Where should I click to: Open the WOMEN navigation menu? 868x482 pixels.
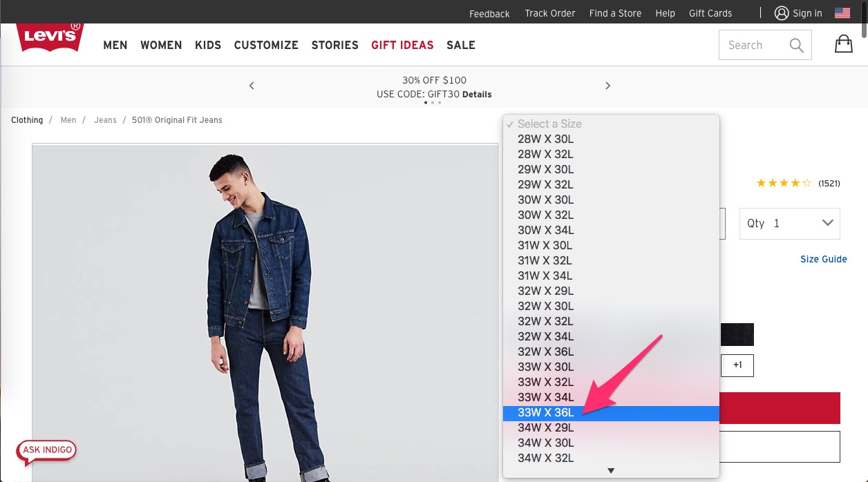coord(161,46)
